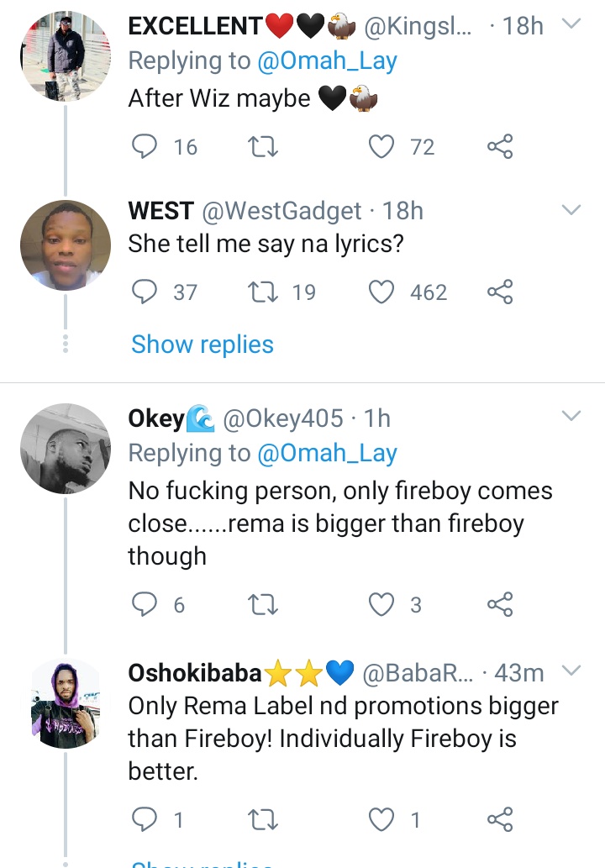The width and height of the screenshot is (605, 868).
Task: Like WEST's tweet with 462 likes
Action: 383,292
